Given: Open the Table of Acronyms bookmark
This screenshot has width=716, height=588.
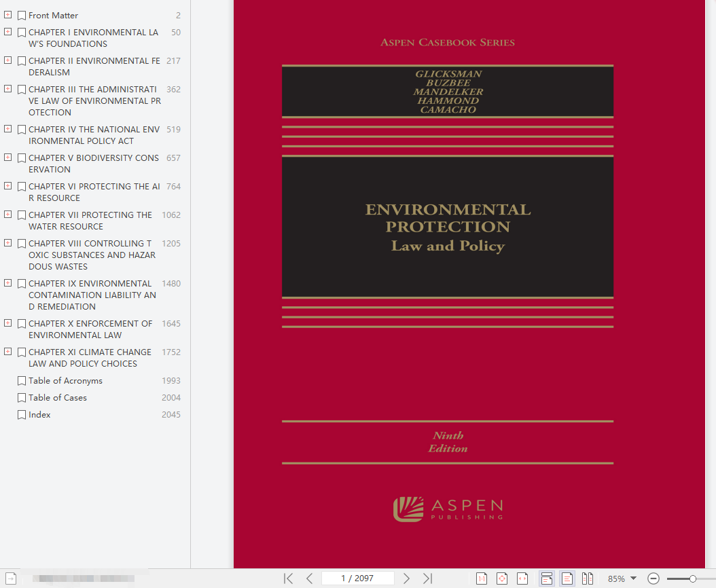Looking at the screenshot, I should click(65, 381).
